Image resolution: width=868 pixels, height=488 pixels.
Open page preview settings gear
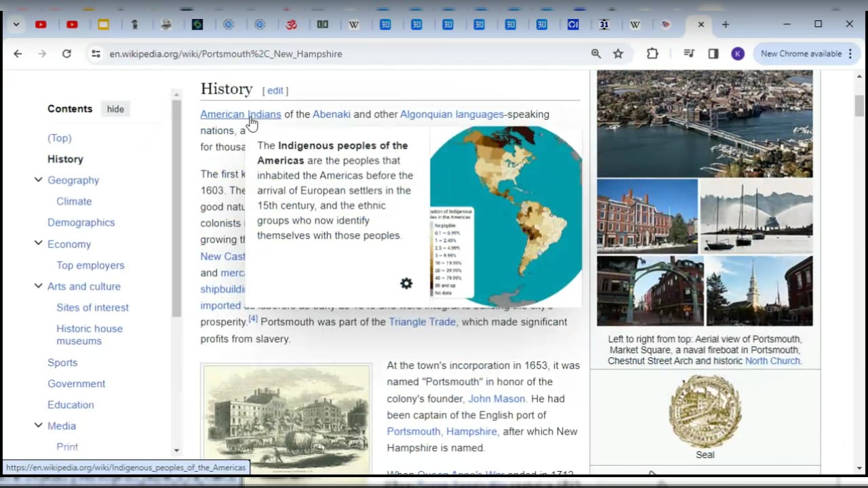pyautogui.click(x=406, y=283)
